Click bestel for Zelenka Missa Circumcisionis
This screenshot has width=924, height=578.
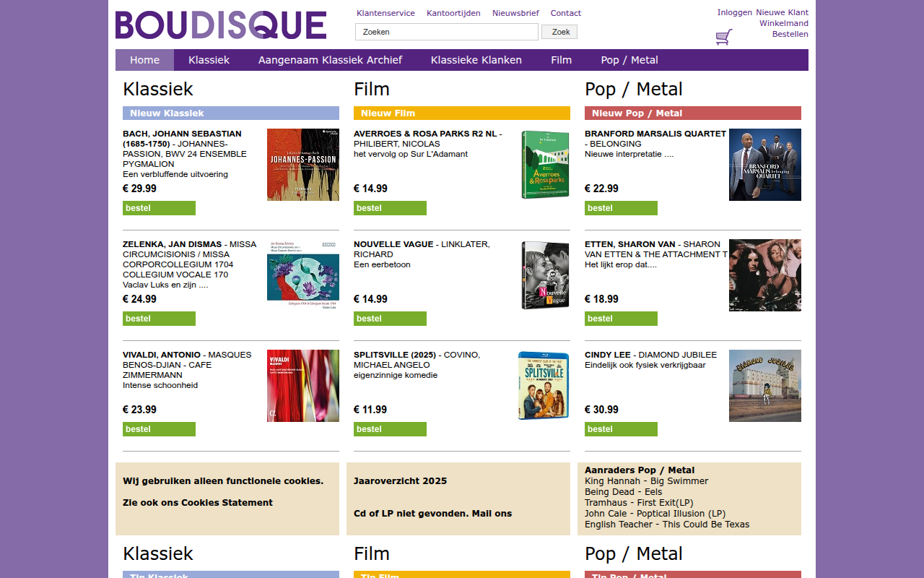tap(159, 319)
